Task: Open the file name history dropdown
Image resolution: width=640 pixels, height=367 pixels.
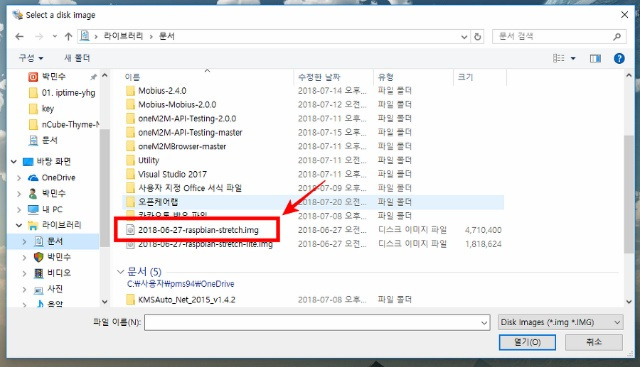Action: point(484,323)
